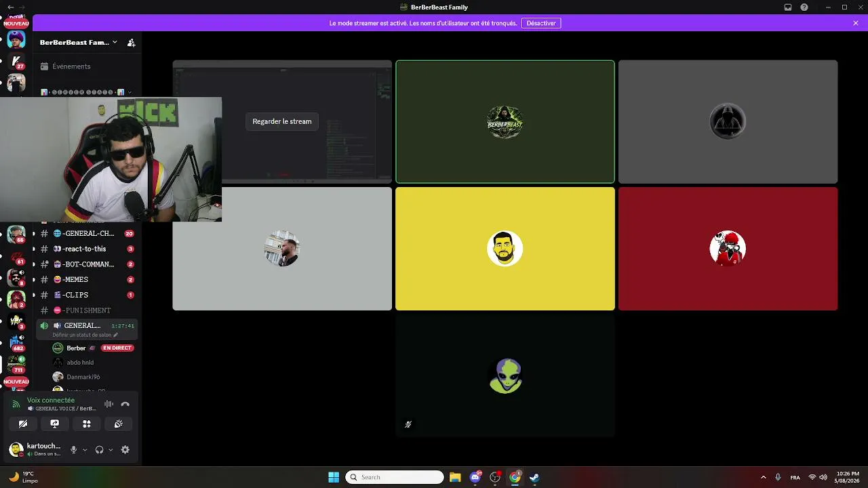Click user abdo hnid in voice list
The height and width of the screenshot is (488, 868).
(80, 363)
